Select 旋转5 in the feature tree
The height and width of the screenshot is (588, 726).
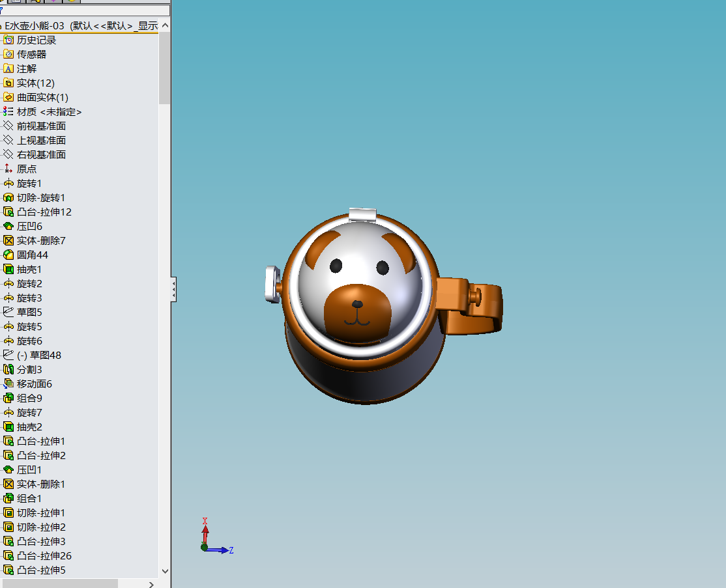click(x=29, y=327)
